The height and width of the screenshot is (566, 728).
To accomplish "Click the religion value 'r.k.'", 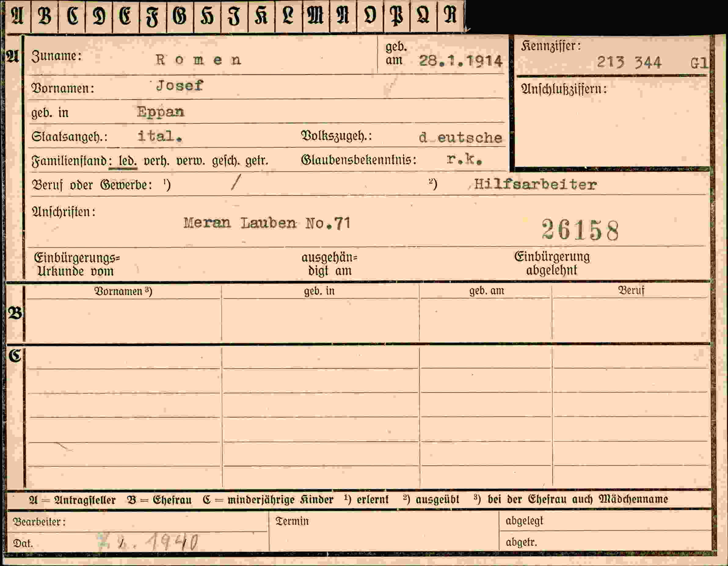I will (464, 160).
